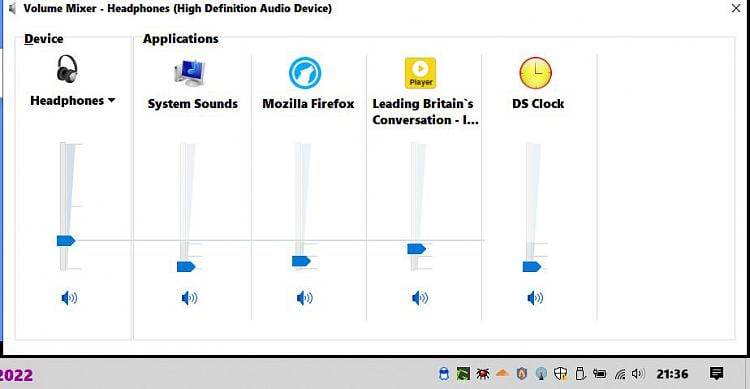This screenshot has height=389, width=750.
Task: Open the Wi-Fi network tray icon
Action: pos(620,374)
